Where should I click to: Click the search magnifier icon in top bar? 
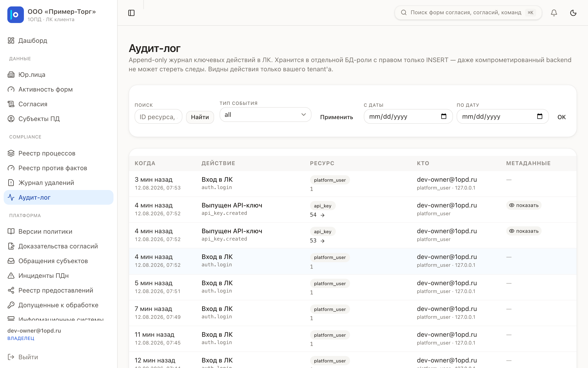[404, 12]
